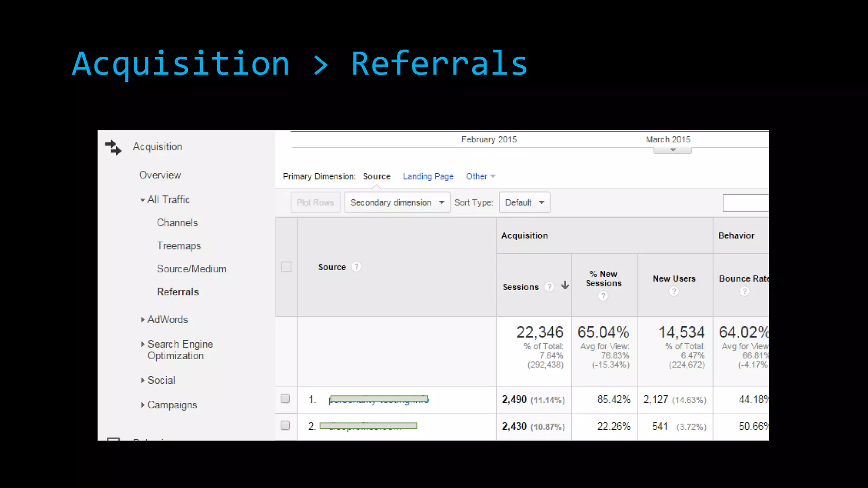
Task: Select the Referrals sidebar item
Action: 178,292
